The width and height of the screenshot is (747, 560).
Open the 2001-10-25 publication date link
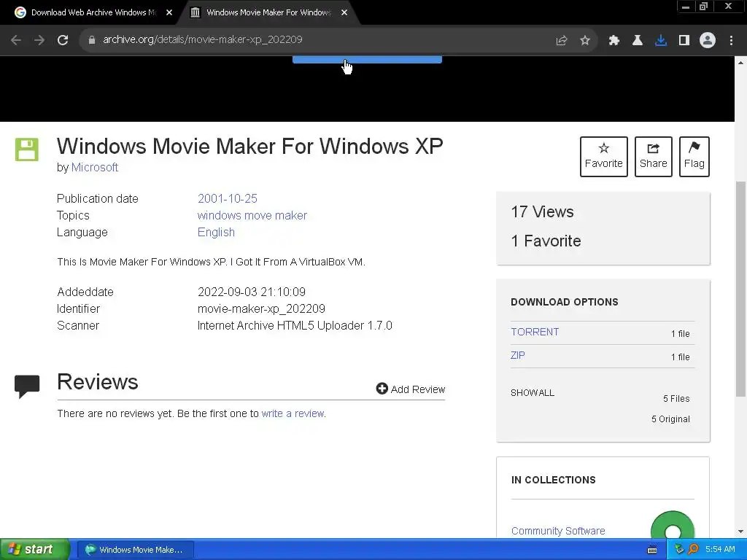point(228,198)
